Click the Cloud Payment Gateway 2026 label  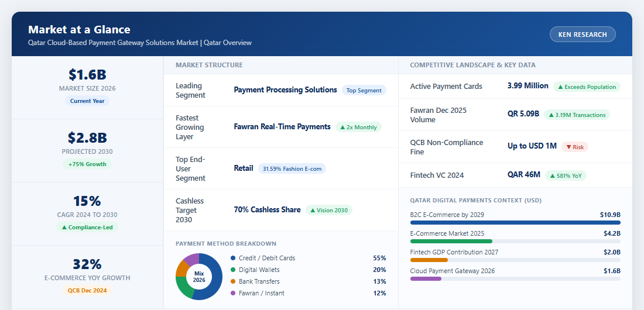click(452, 271)
